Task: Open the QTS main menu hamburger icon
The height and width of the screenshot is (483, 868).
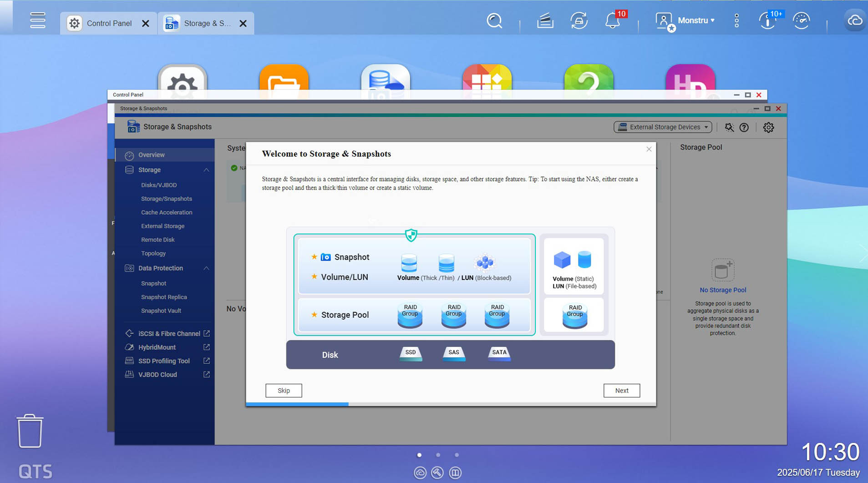Action: point(38,20)
